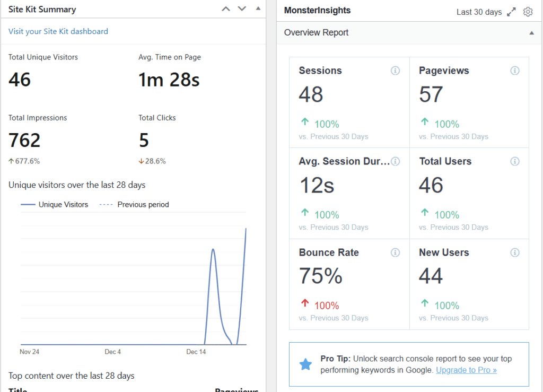Open the Pageviews info tooltip icon

514,70
